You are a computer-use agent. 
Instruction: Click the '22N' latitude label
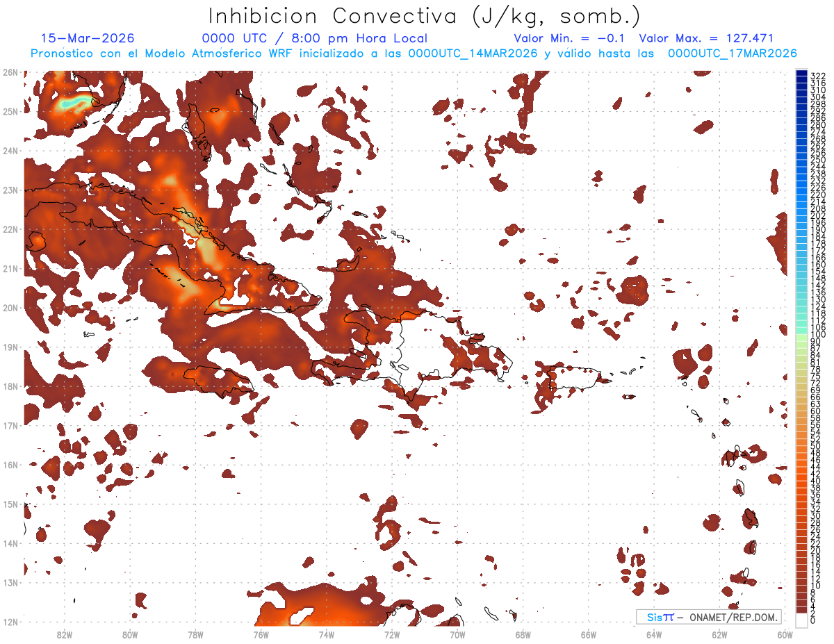pos(10,229)
